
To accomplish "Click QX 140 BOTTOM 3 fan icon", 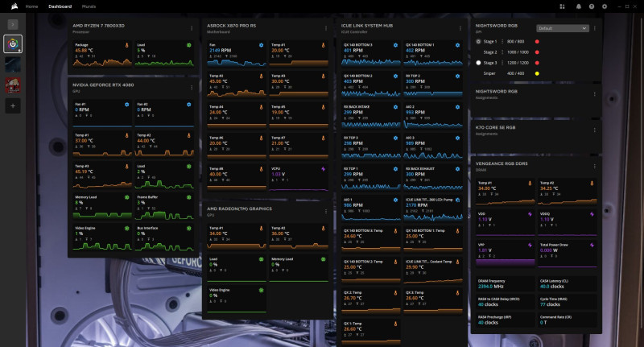I will (395, 45).
